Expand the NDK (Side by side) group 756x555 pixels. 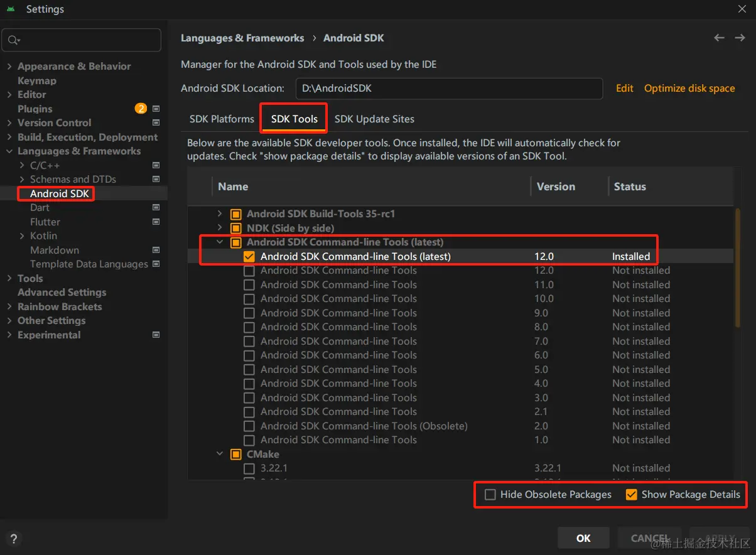click(220, 228)
